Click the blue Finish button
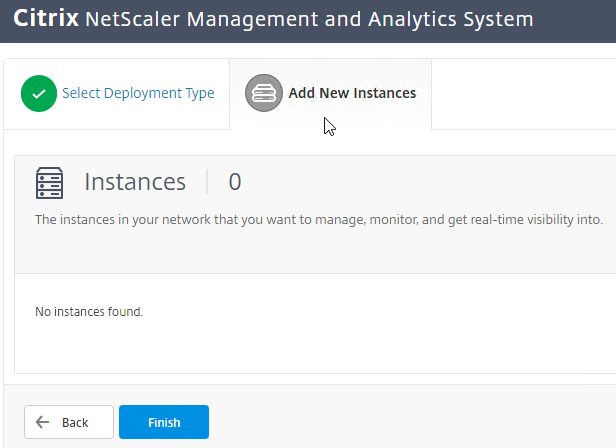This screenshot has width=616, height=448. pos(164,422)
